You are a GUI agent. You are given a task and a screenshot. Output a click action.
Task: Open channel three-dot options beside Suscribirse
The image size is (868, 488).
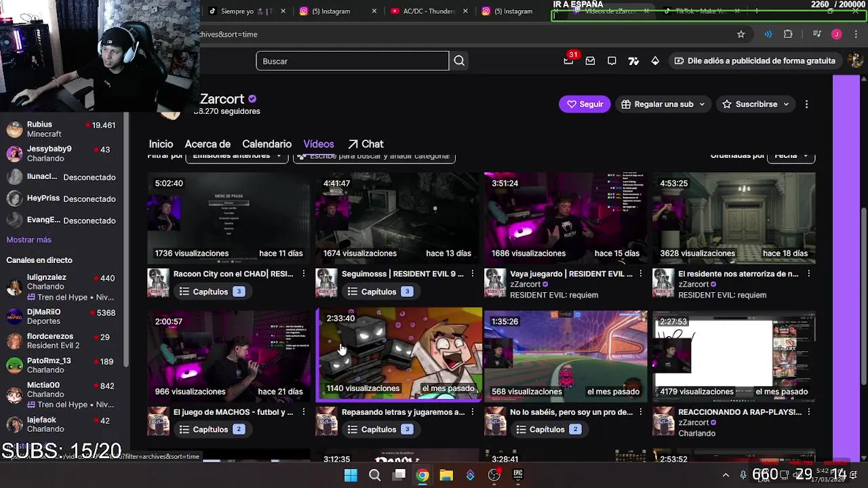(806, 104)
